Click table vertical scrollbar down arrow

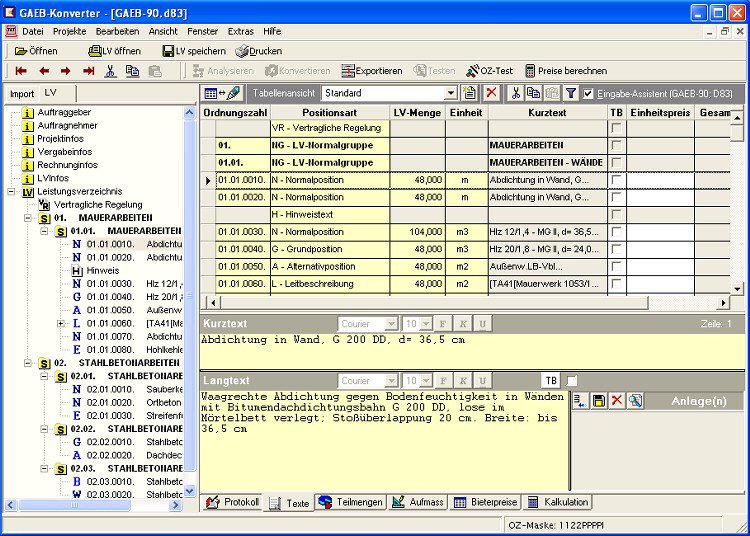737,289
